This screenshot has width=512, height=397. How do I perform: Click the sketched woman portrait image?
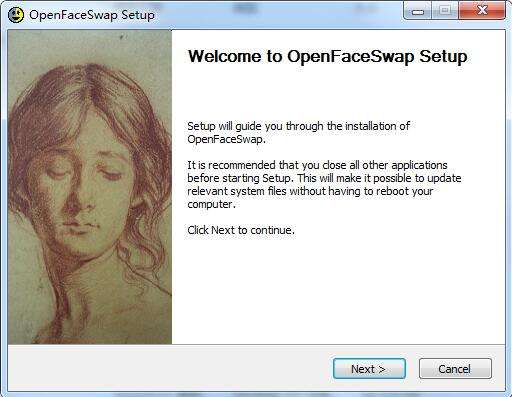(x=90, y=187)
